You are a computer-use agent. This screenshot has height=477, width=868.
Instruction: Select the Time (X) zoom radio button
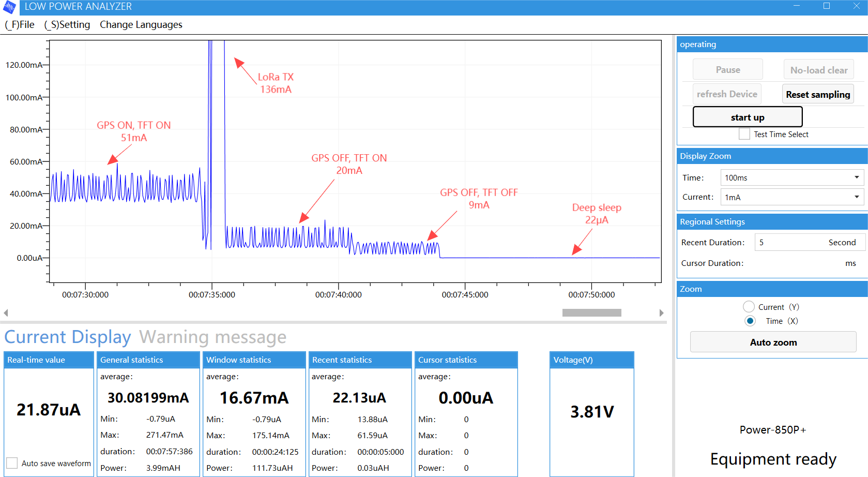[750, 321]
